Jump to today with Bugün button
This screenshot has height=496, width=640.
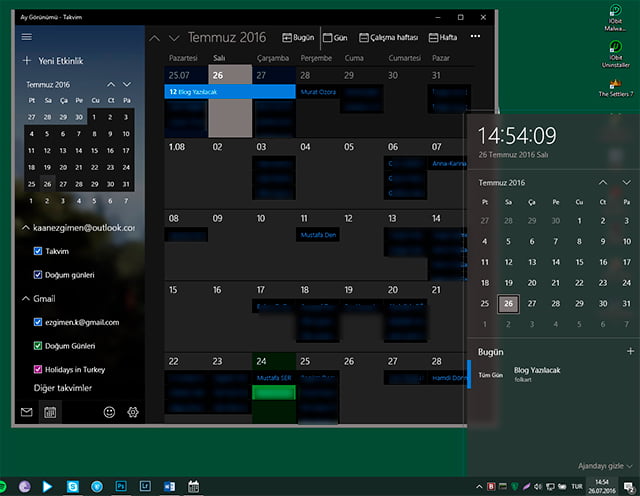(x=298, y=38)
